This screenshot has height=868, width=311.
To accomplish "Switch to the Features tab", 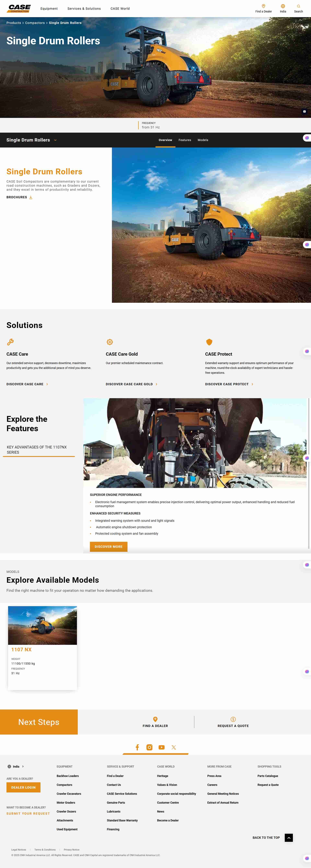I will 184,140.
